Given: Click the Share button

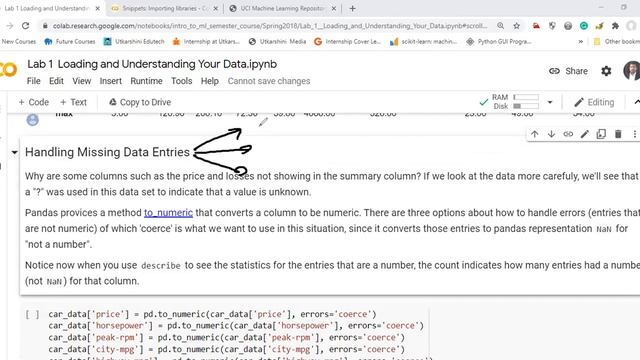Looking at the screenshot, I should [569, 71].
